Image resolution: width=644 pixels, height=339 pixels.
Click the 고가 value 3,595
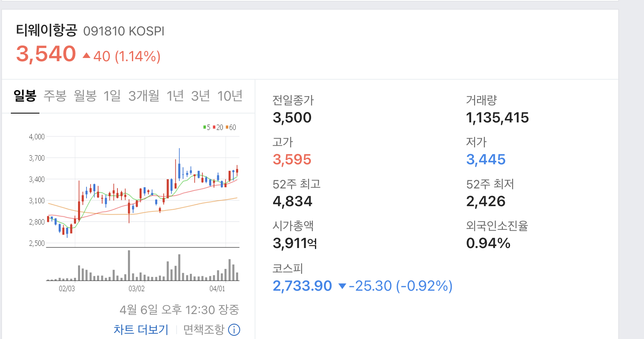tap(292, 159)
